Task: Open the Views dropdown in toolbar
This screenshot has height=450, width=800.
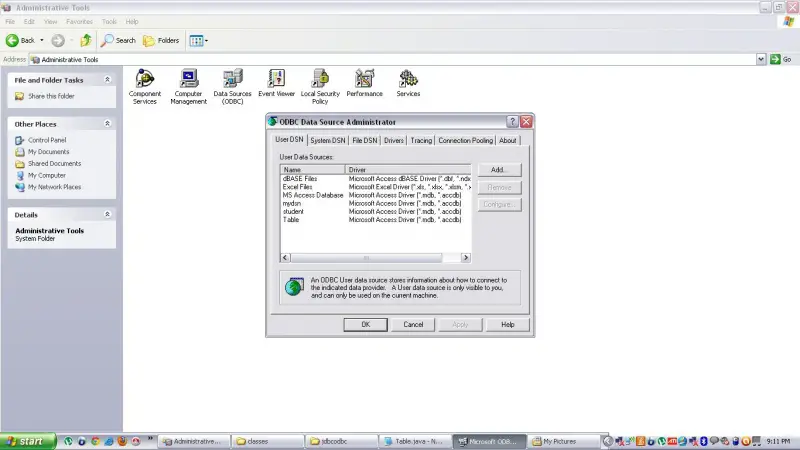Action: coord(198,40)
